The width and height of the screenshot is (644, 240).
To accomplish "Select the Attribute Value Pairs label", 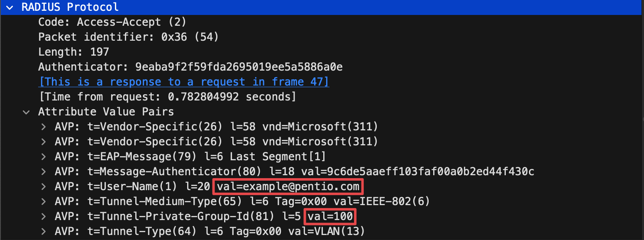I will pos(106,112).
